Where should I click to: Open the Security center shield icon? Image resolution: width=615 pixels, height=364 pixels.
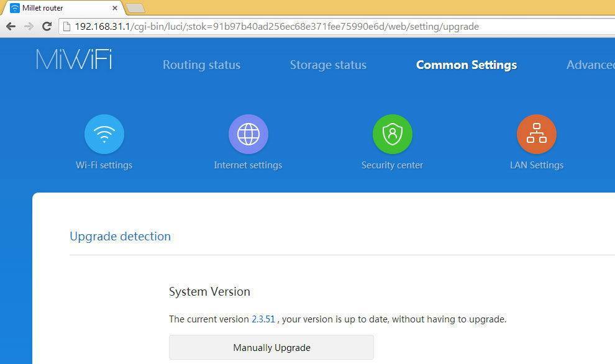393,134
